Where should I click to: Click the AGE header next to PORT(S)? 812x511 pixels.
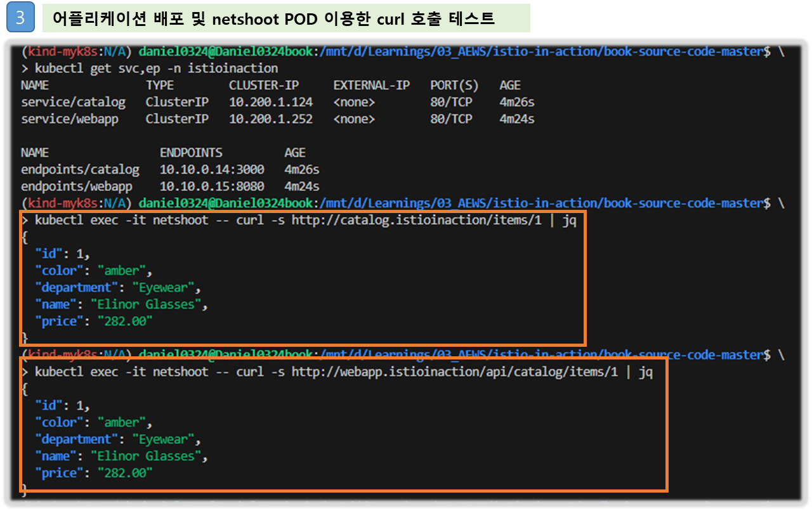[510, 85]
